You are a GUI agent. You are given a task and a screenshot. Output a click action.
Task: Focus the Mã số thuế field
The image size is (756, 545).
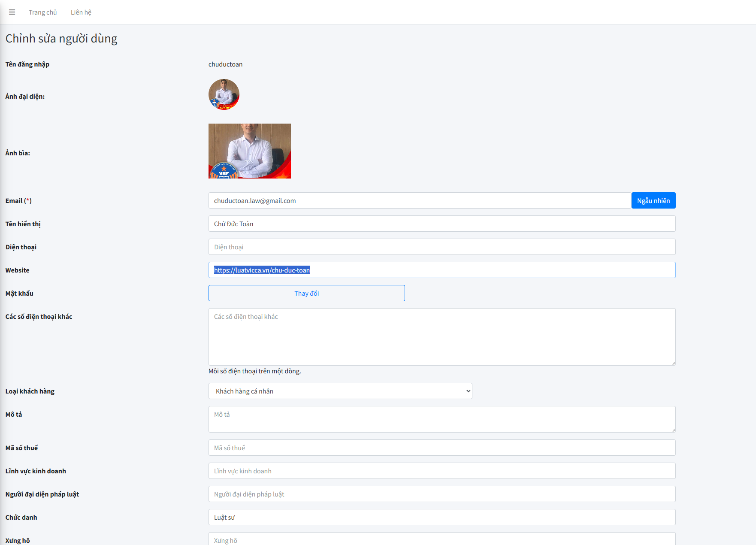tap(442, 448)
